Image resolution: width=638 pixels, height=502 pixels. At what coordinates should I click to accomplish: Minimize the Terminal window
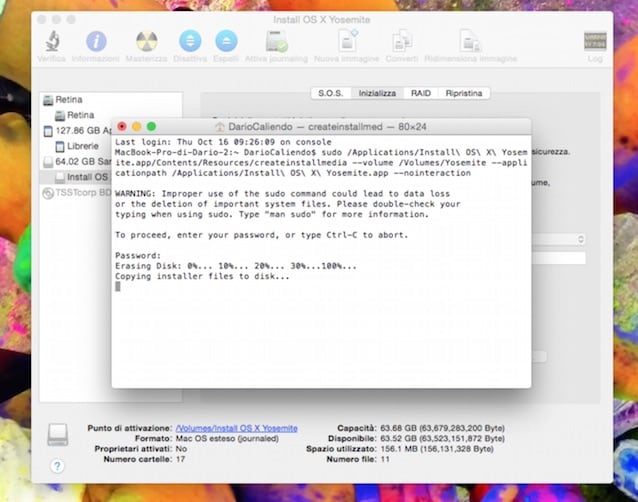coord(137,127)
